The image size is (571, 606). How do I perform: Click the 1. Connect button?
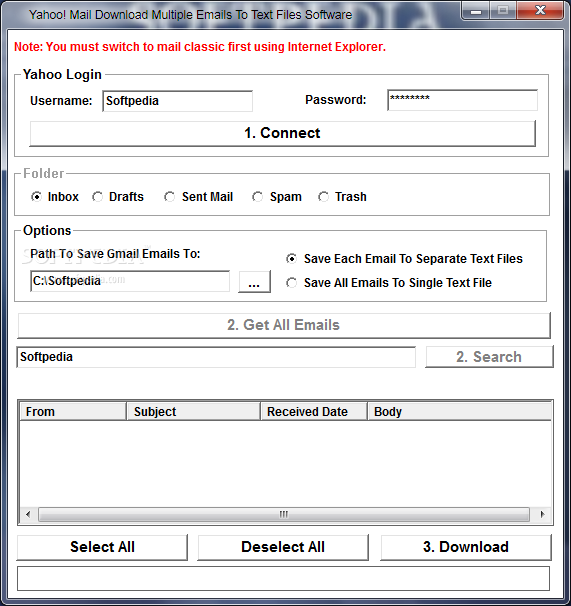pyautogui.click(x=283, y=133)
